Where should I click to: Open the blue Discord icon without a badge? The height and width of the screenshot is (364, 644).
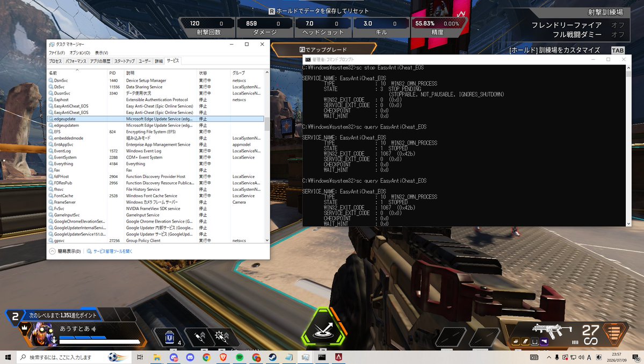190,357
